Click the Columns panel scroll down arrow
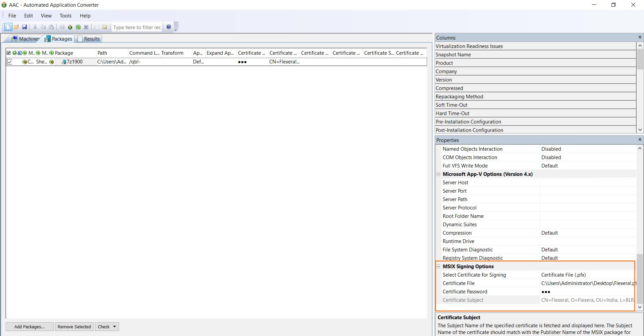644x336 pixels. click(640, 130)
